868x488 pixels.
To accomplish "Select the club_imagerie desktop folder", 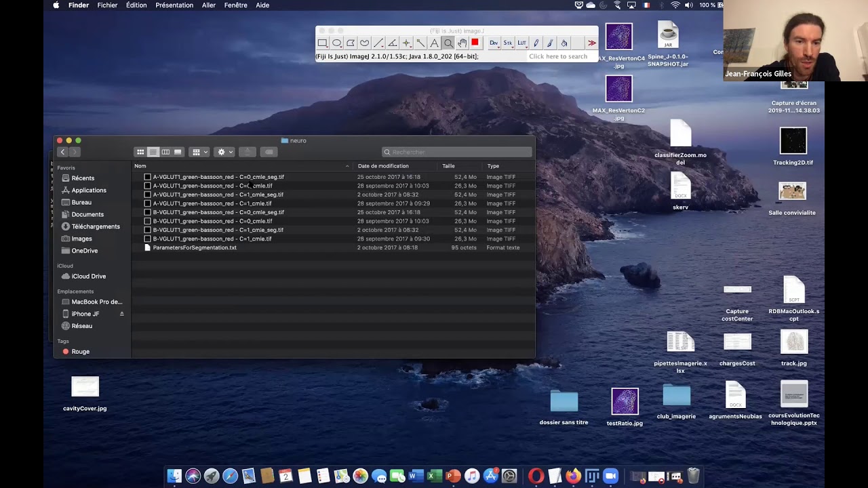I will (x=676, y=396).
